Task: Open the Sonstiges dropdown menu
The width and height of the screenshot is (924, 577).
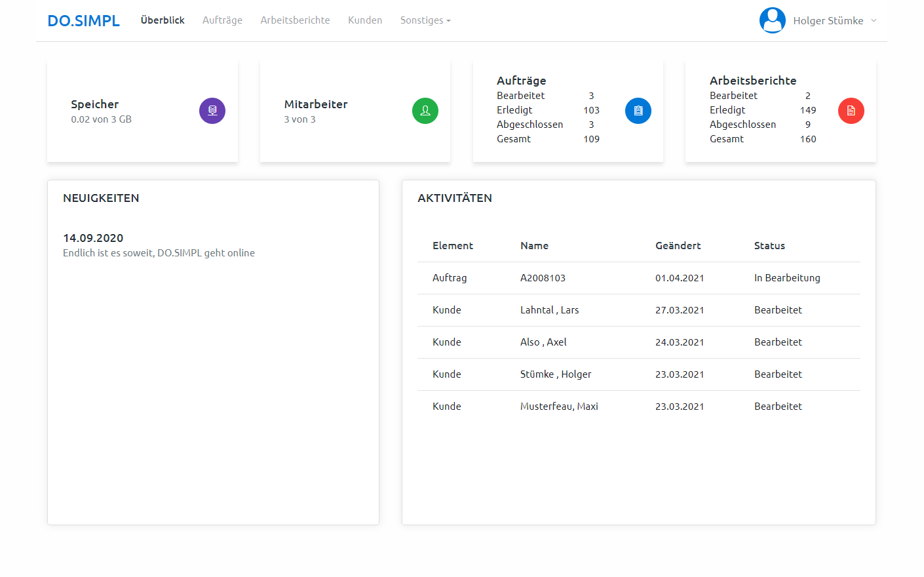Action: coord(425,20)
